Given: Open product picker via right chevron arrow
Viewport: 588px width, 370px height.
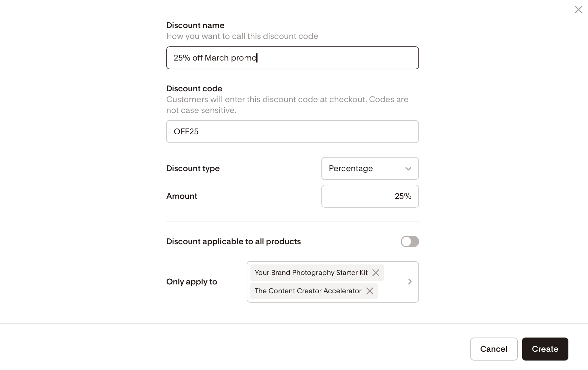Looking at the screenshot, I should pyautogui.click(x=410, y=282).
